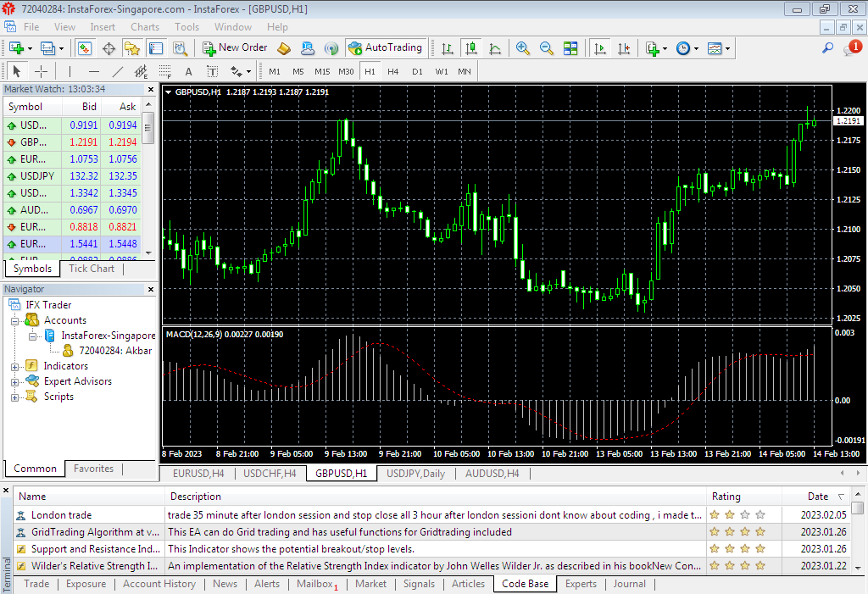Screen dimensions: 868x594
Task: Open the New Chart toolbar icon
Action: pos(17,48)
